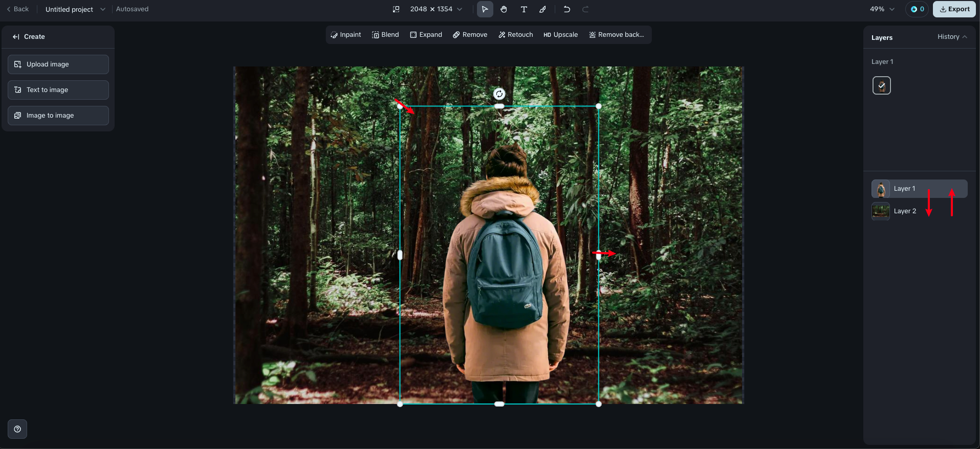This screenshot has height=449, width=980.
Task: Click the Layers panel heading
Action: pos(882,38)
